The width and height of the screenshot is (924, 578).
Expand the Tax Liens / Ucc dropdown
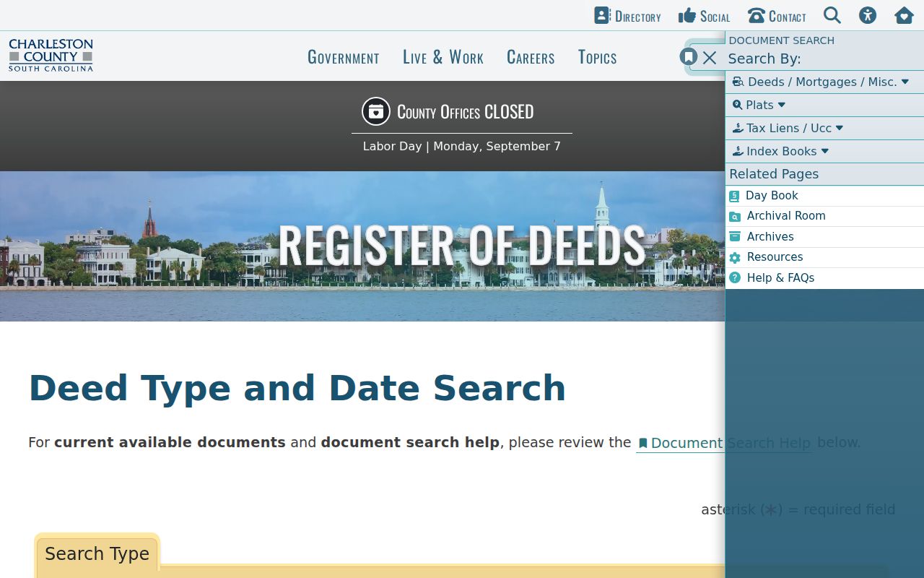[824, 128]
